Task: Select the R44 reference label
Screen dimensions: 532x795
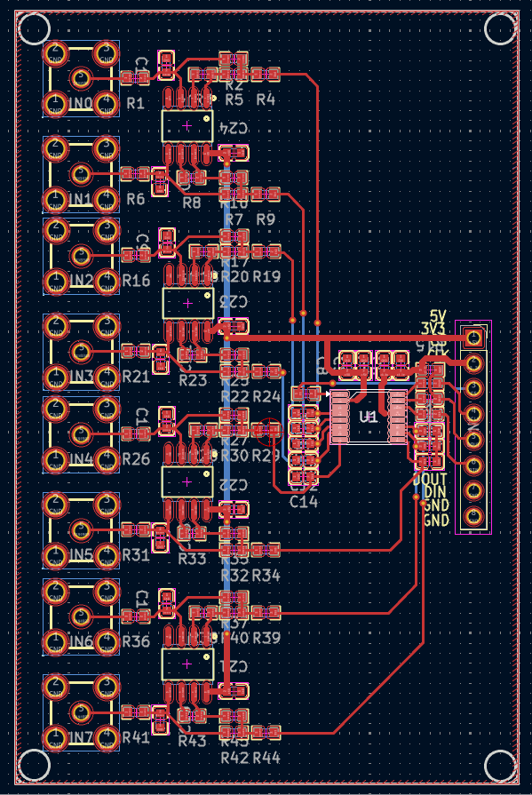Action: pos(266,758)
